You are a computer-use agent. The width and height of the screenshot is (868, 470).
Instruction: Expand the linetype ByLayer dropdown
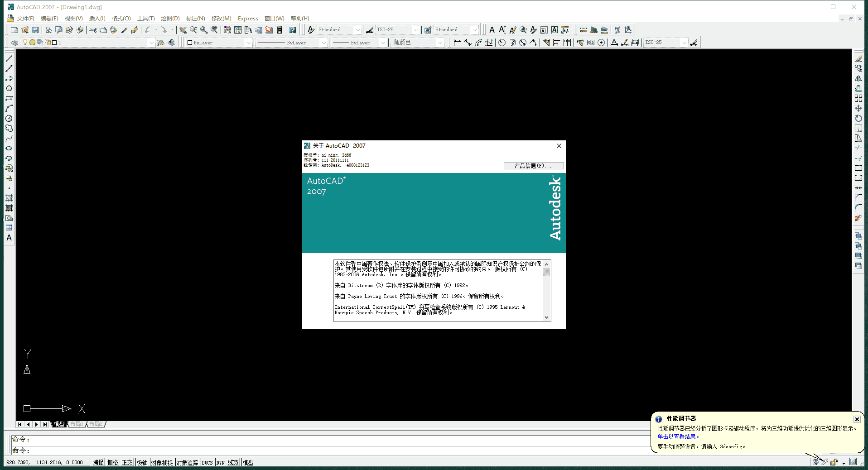323,42
